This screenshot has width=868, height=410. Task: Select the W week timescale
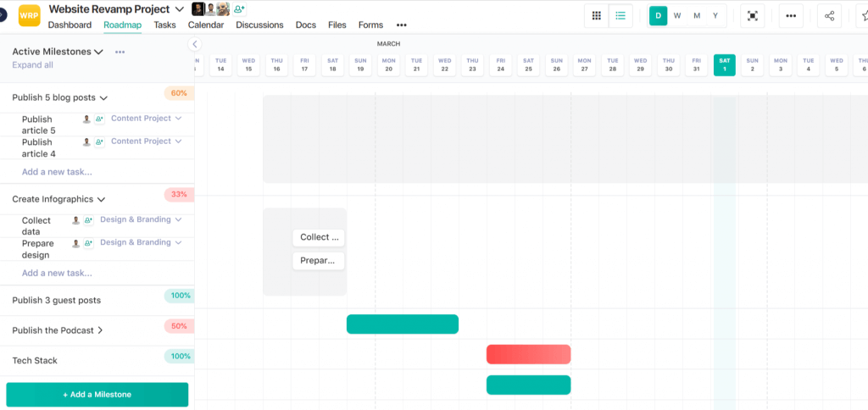[677, 15]
